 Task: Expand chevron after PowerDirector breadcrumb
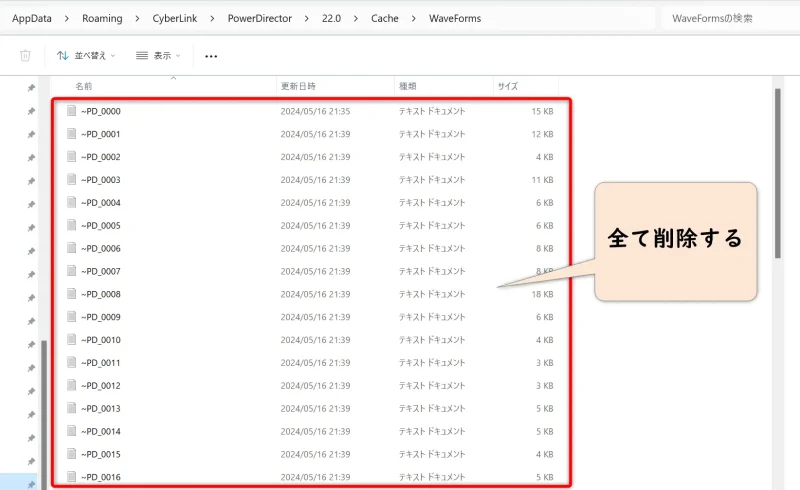[307, 19]
